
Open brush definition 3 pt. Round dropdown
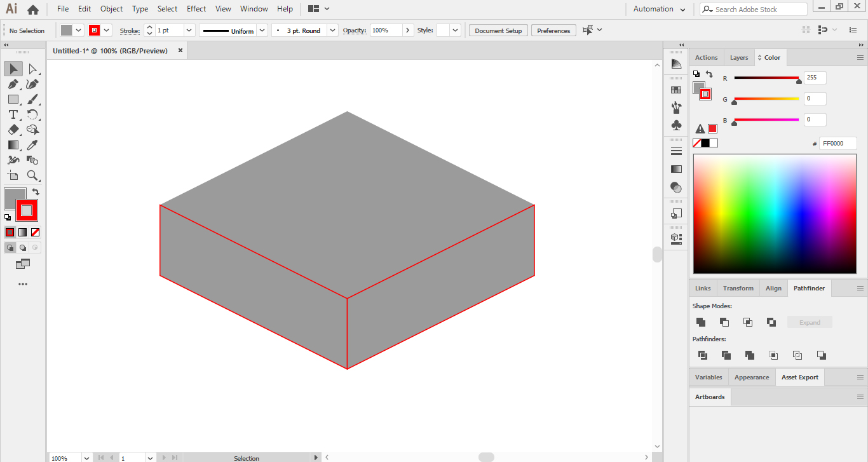point(332,30)
